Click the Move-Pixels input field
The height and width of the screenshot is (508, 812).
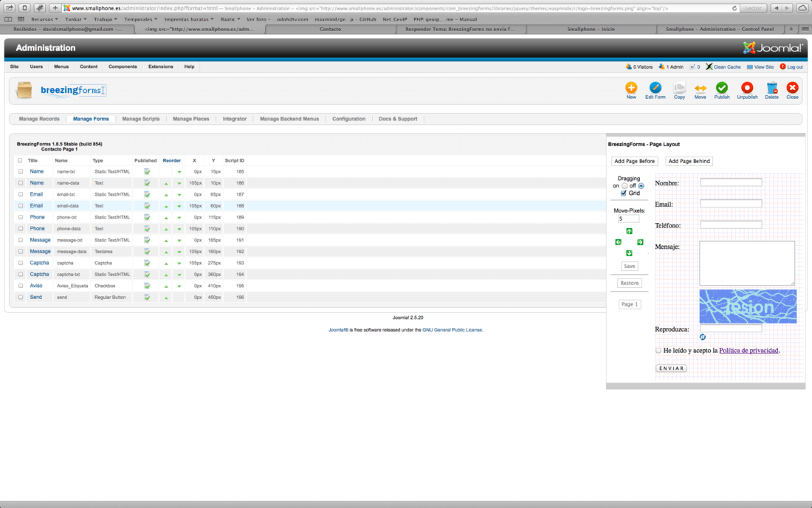click(x=628, y=219)
